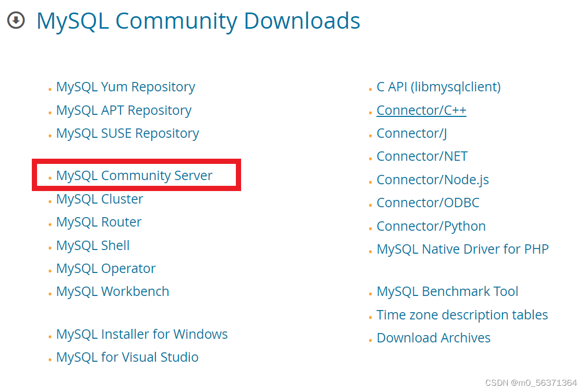Open Connector/ODBC link
The image size is (585, 392).
pyautogui.click(x=428, y=203)
